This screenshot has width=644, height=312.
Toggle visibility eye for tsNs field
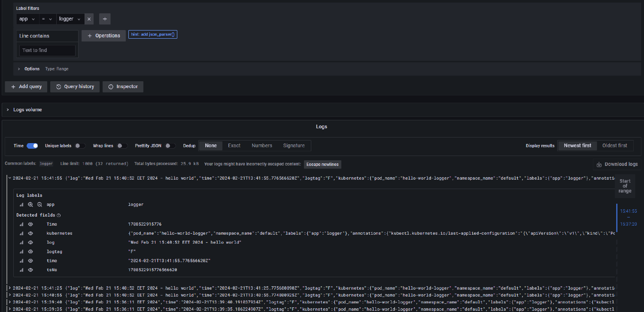pyautogui.click(x=30, y=270)
